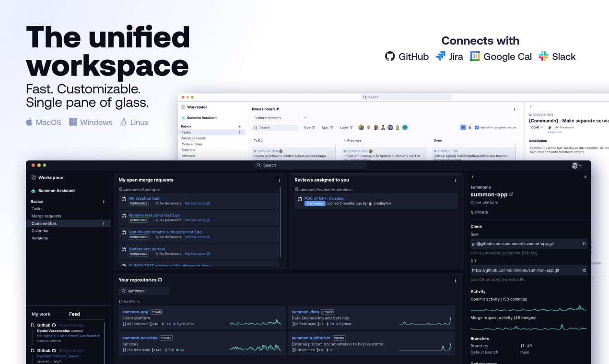Click the repository filter field containing summon

(144, 291)
